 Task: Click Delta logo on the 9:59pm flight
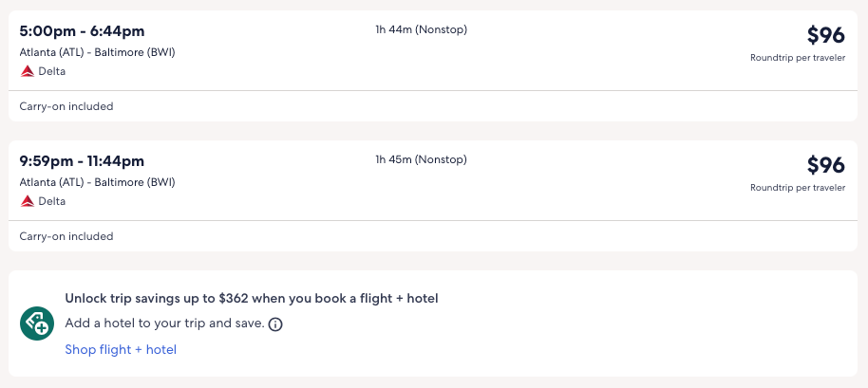(27, 201)
